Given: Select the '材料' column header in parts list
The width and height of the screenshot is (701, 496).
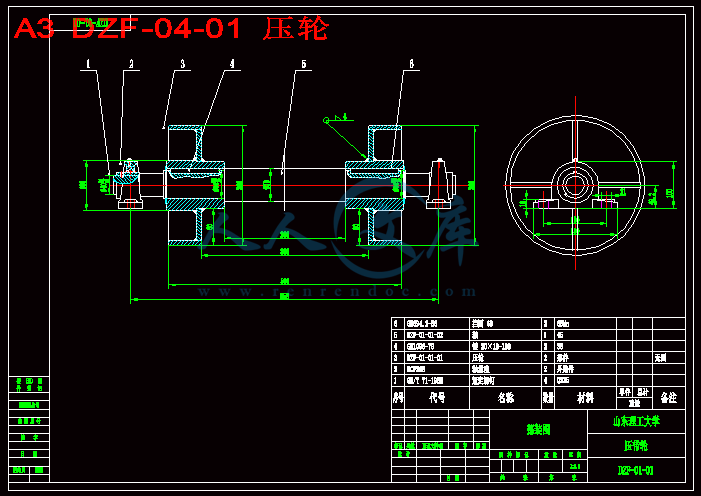Looking at the screenshot, I should pyautogui.click(x=584, y=397).
